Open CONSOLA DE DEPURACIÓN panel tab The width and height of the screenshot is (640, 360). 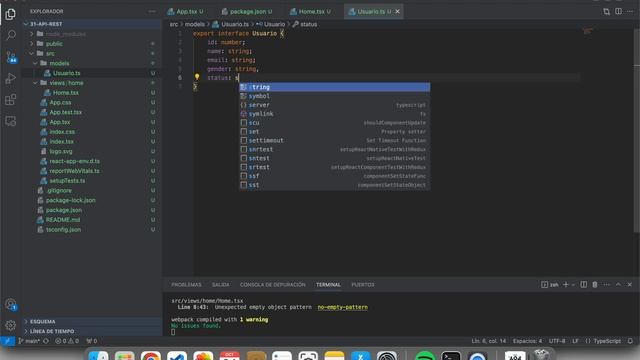coord(272,284)
